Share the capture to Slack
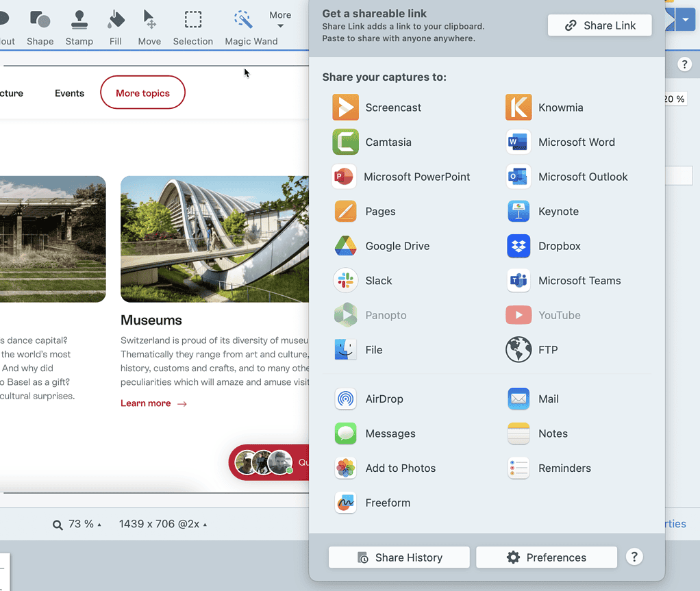Viewport: 700px width, 591px height. coord(379,280)
